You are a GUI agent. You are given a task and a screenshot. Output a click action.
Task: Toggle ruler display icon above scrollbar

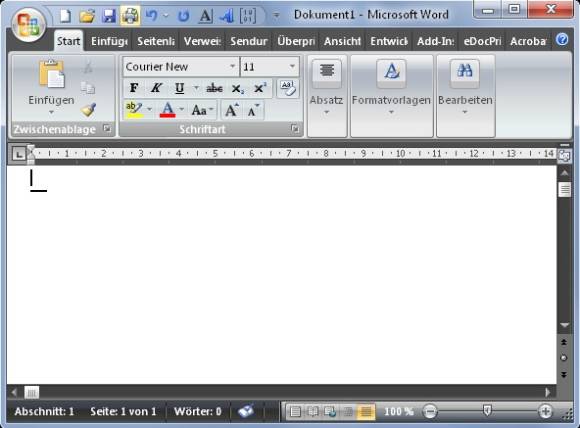(x=564, y=156)
